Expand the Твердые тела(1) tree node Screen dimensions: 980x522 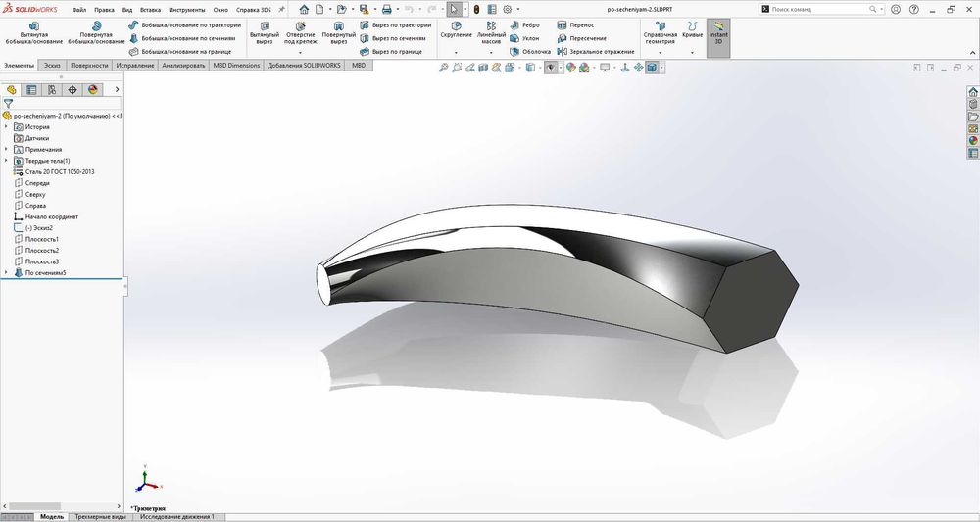(6, 161)
